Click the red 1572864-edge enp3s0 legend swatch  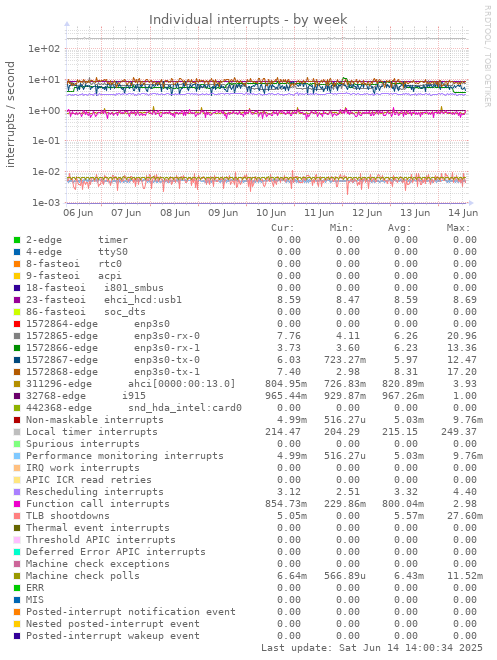point(17,324)
